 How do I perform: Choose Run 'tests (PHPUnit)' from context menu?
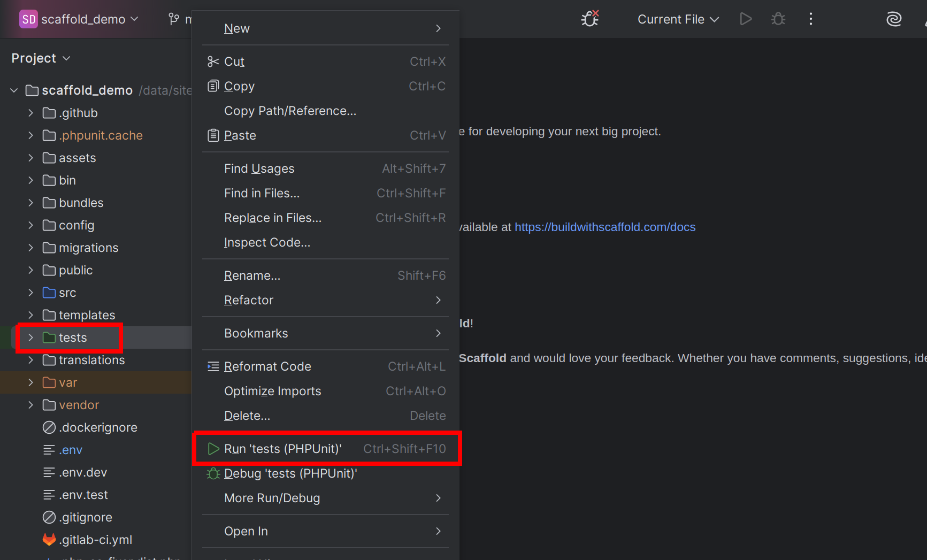pos(282,449)
